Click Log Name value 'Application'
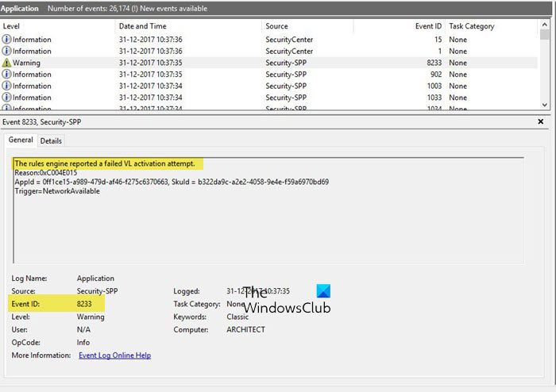 pyautogui.click(x=95, y=279)
